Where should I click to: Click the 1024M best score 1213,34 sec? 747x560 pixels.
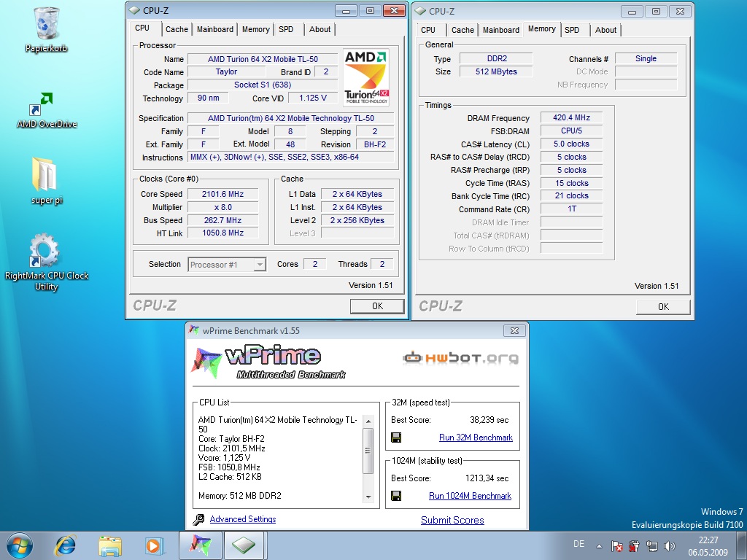(487, 478)
